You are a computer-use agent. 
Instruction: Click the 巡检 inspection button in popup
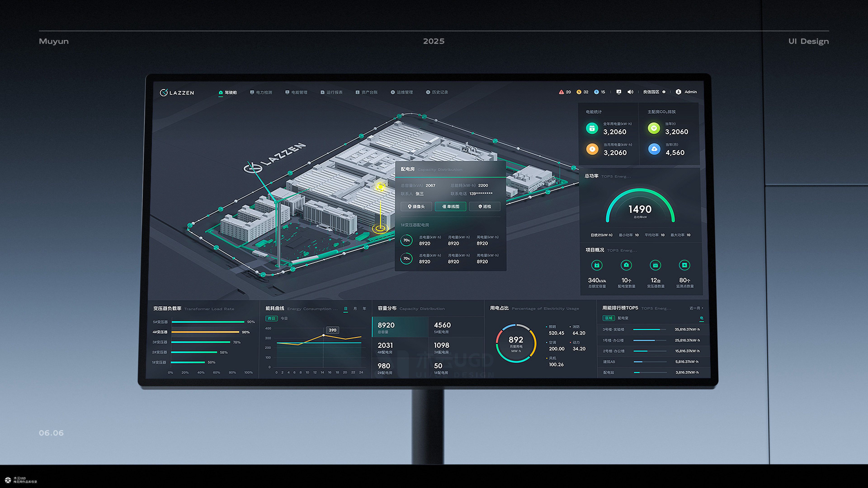click(x=485, y=207)
